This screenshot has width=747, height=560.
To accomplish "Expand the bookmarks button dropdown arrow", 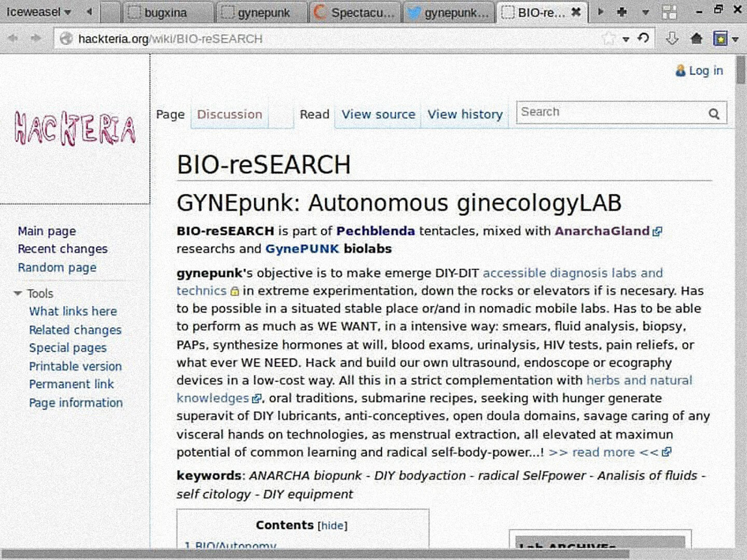I will 735,39.
